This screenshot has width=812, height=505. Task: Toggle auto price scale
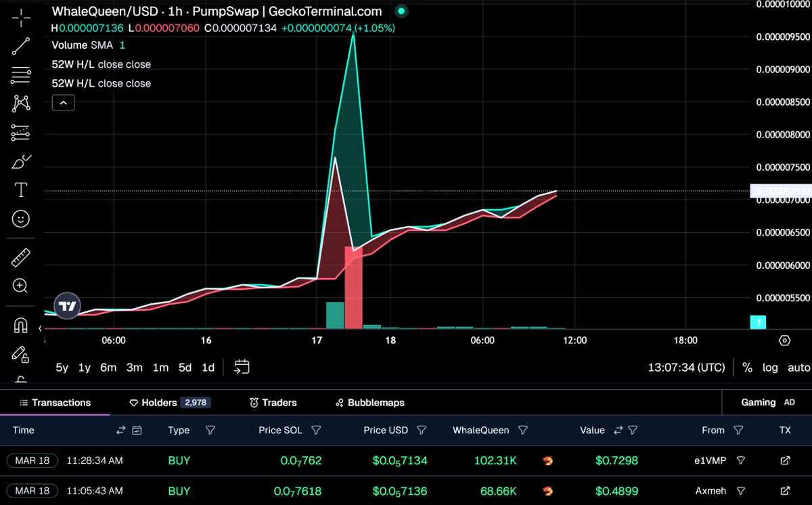798,368
